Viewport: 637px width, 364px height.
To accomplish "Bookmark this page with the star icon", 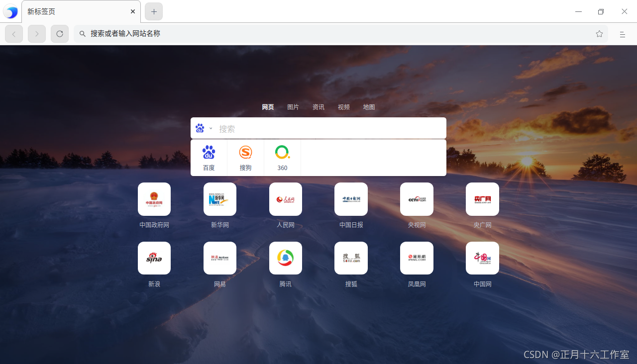I will click(x=599, y=34).
